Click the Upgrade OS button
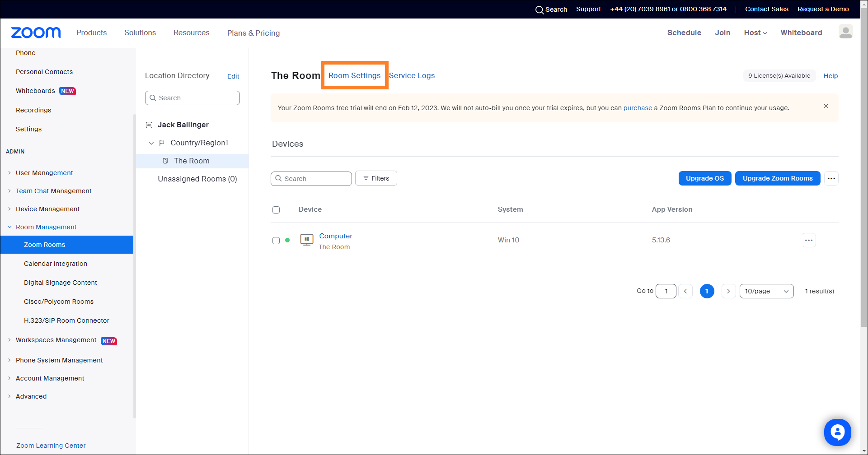This screenshot has height=455, width=868. point(704,178)
